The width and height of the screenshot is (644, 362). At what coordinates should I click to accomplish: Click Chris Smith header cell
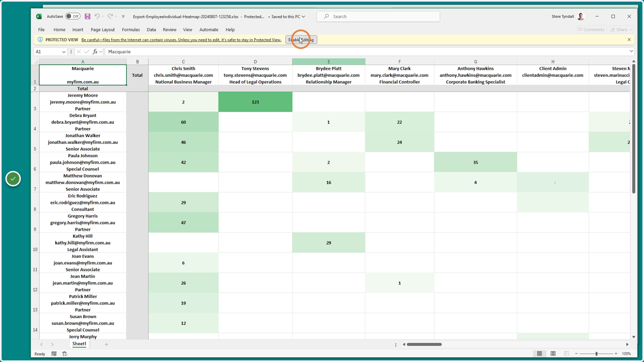pyautogui.click(x=184, y=75)
